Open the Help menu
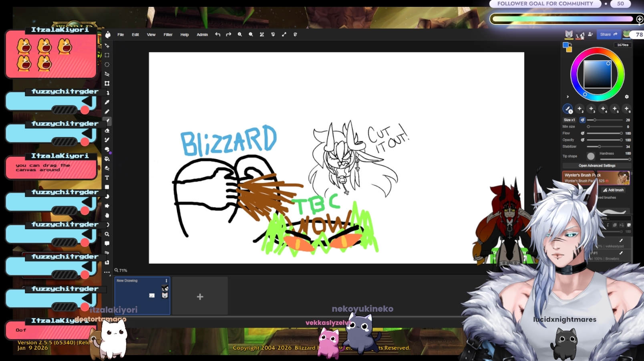This screenshot has height=361, width=644. pos(184,34)
